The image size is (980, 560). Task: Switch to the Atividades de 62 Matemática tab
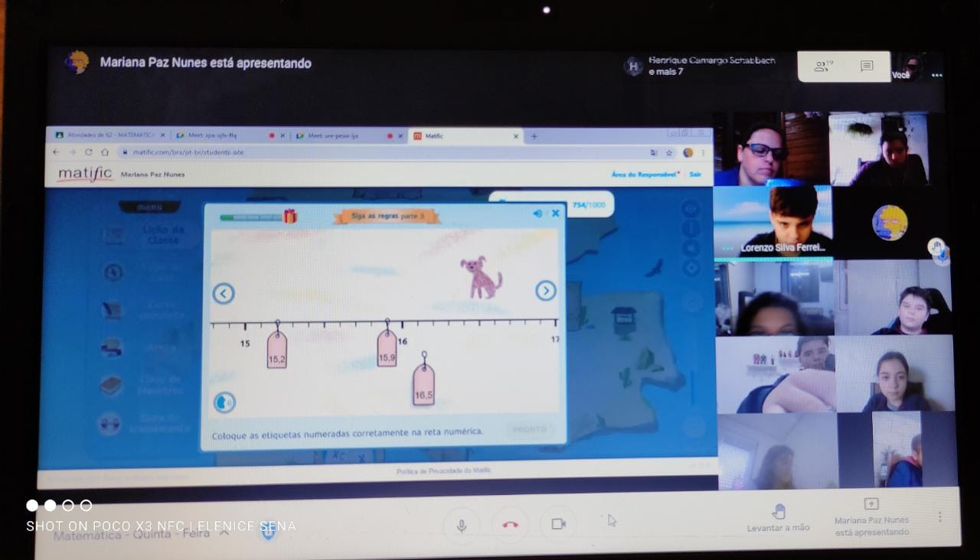pos(106,135)
